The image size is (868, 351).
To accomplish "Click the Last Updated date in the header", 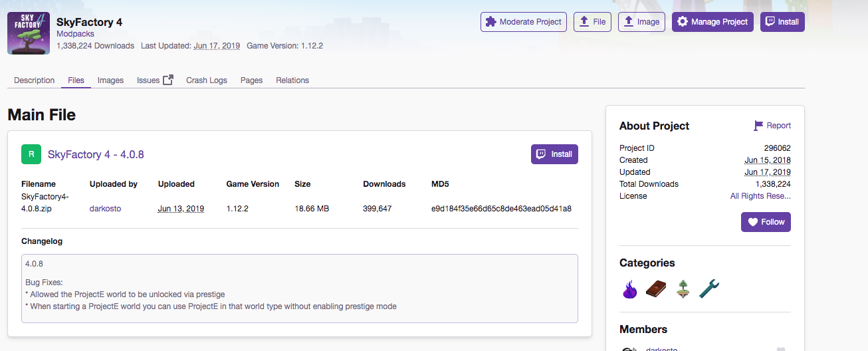I will 217,46.
